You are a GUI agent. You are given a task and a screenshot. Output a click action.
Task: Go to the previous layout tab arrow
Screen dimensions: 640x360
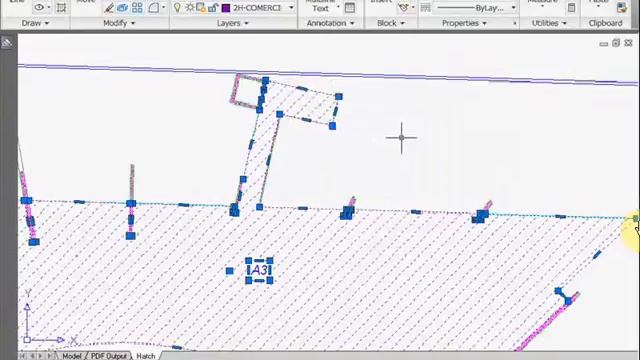pos(32,356)
